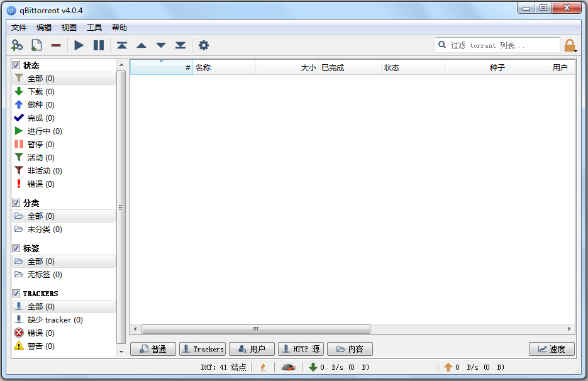The image size is (588, 381).
Task: Open the 帮助 menu
Action: 119,28
